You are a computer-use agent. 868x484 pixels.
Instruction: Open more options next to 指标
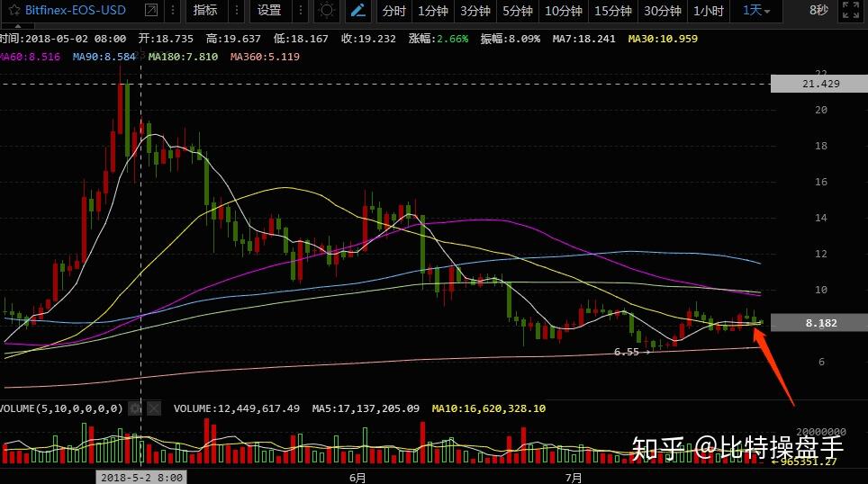(x=237, y=11)
